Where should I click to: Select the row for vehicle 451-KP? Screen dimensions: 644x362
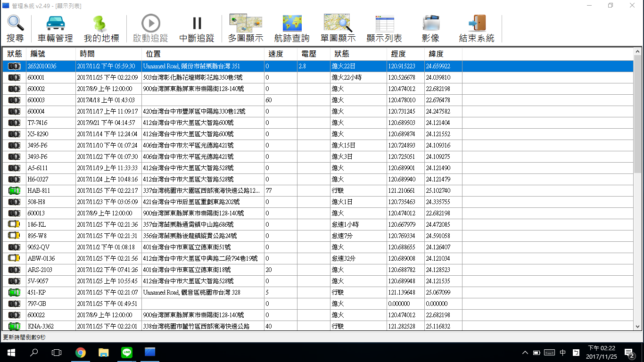click(37, 292)
